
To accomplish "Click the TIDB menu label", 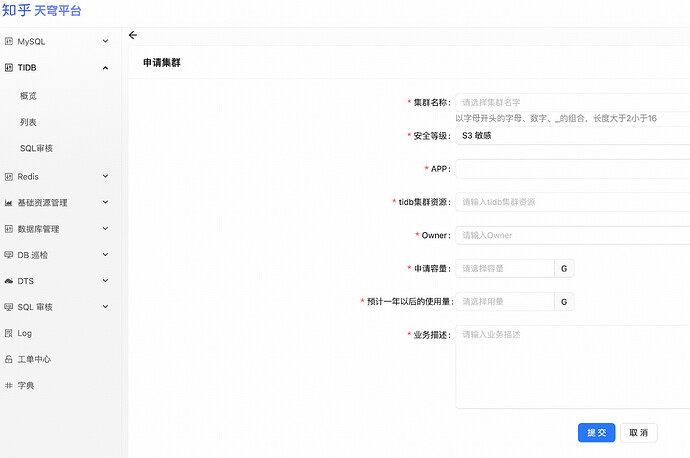I will click(27, 68).
